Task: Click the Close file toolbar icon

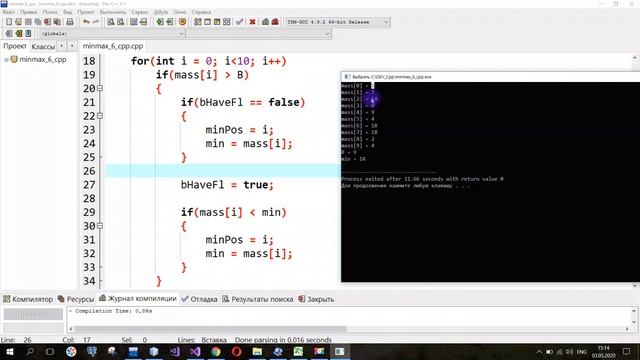Action: pos(48,22)
